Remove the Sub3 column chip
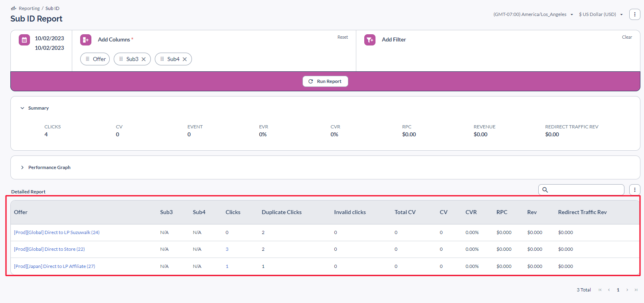 click(x=144, y=59)
